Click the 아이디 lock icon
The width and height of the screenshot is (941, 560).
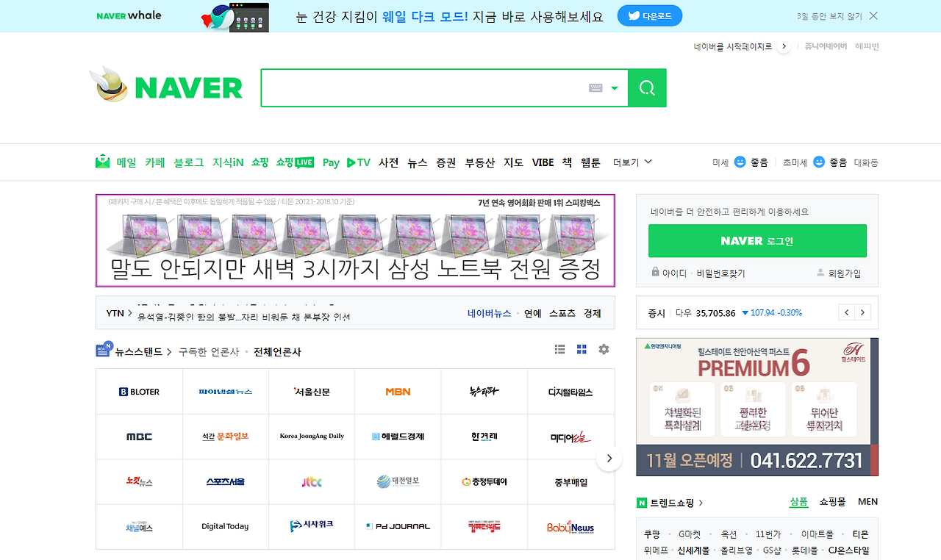tap(655, 272)
